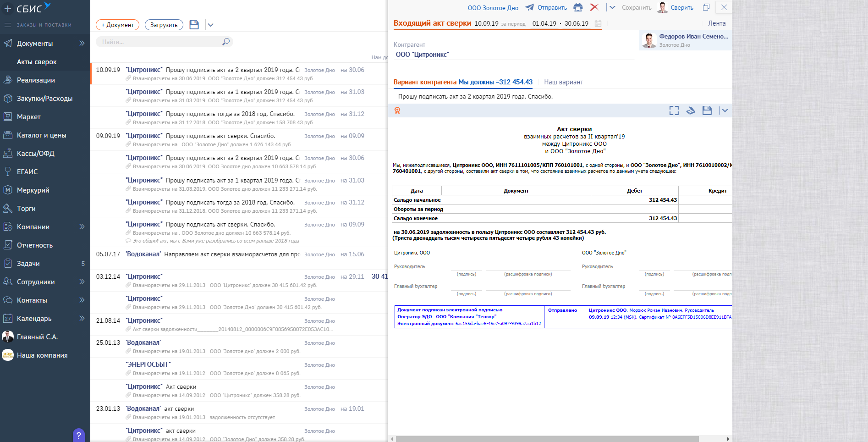Open the ЭНЕРГОСБЫТ row from 19.11.2012
This screenshot has width=868, height=442.
pyautogui.click(x=239, y=369)
